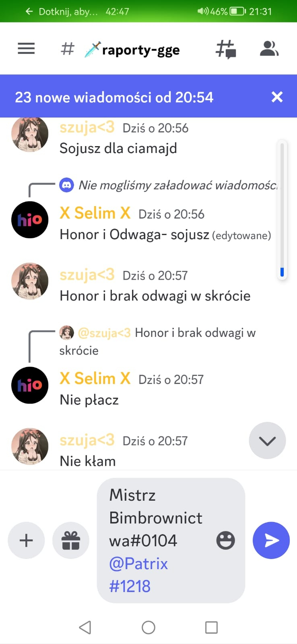Screen dimensions: 297x644
Task: Open the Android recent apps square
Action: click(211, 627)
